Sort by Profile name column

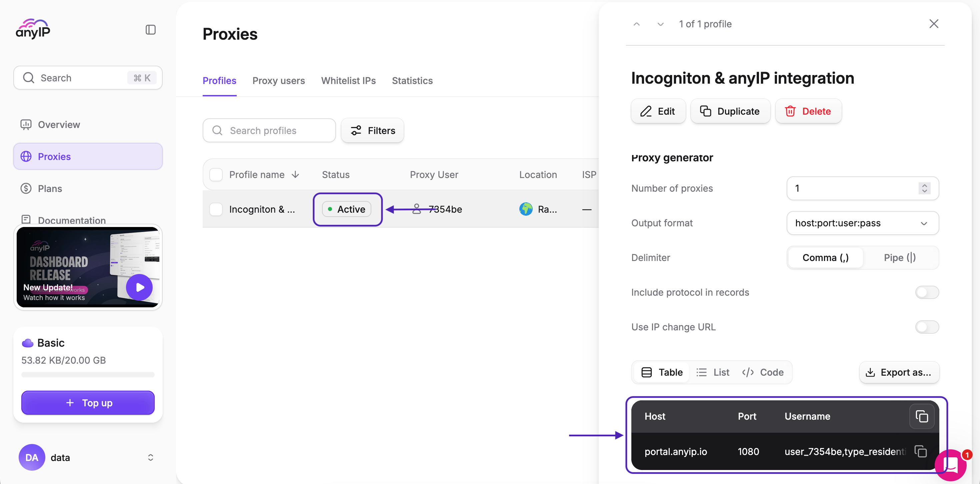pyautogui.click(x=264, y=175)
